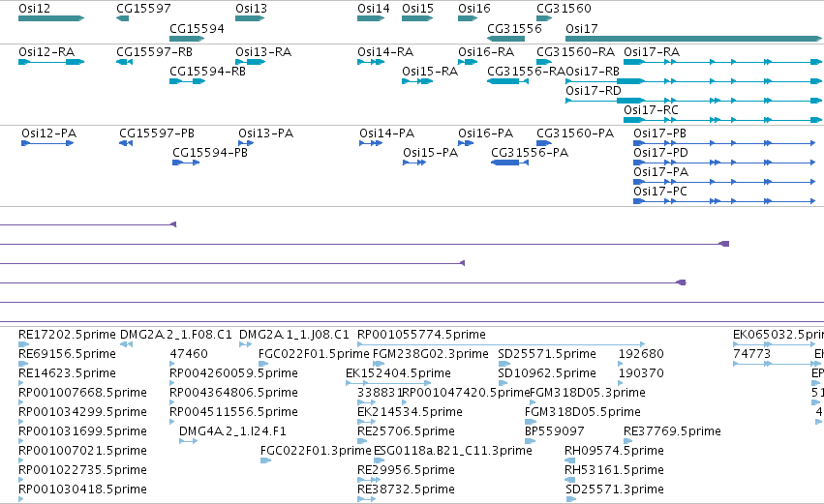Click the Osi14-PA protein label

click(386, 133)
